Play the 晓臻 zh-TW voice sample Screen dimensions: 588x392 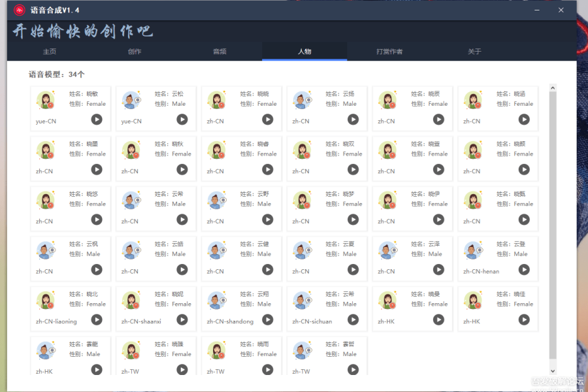pyautogui.click(x=182, y=369)
